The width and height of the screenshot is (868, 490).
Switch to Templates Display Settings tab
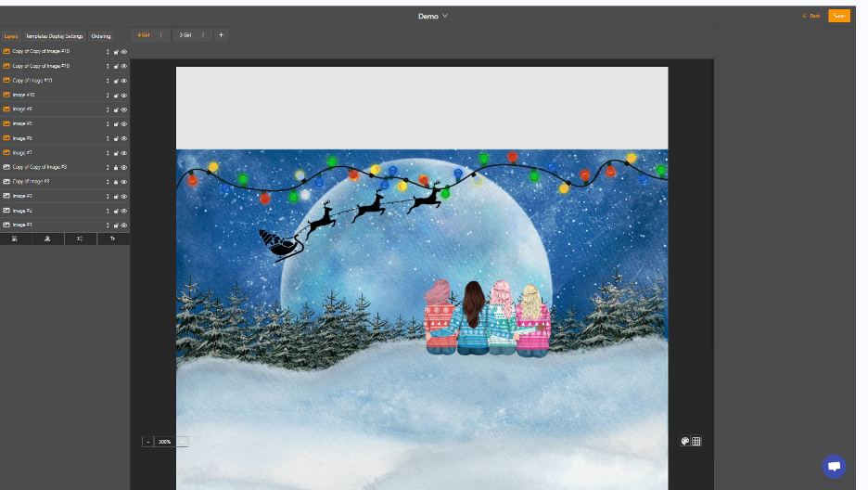(x=55, y=36)
